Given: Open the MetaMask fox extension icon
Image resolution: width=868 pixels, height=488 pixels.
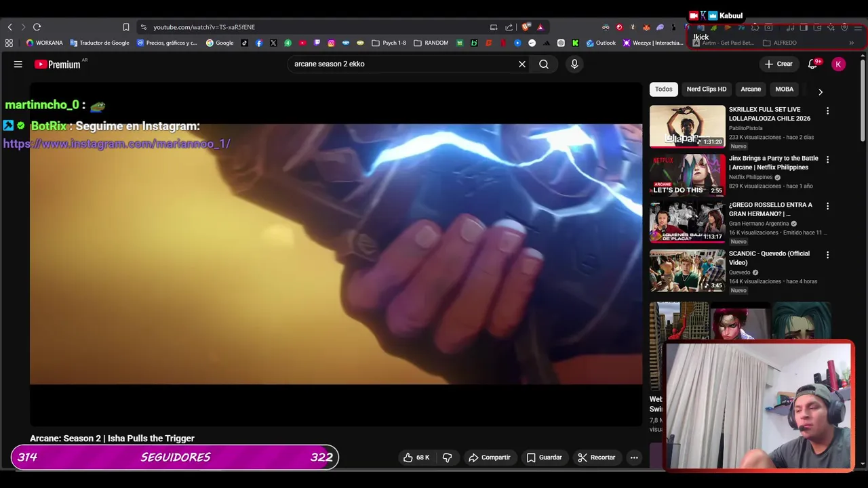Looking at the screenshot, I should tap(646, 27).
